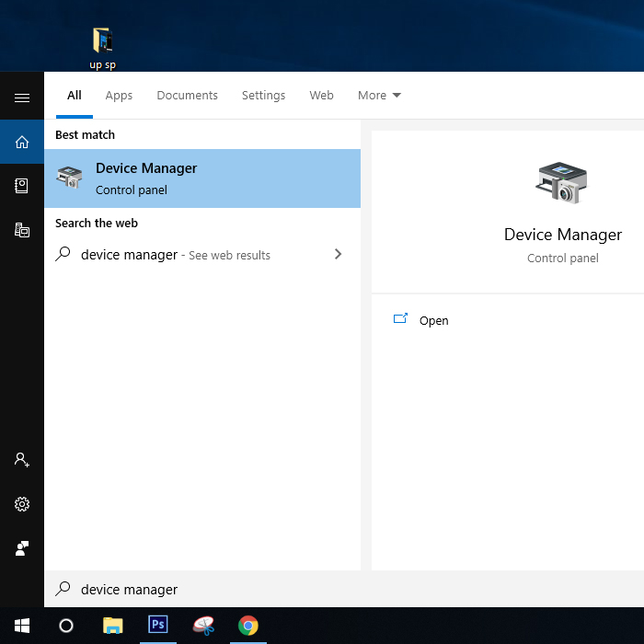Click large Device Manager icon in preview pane

(562, 183)
